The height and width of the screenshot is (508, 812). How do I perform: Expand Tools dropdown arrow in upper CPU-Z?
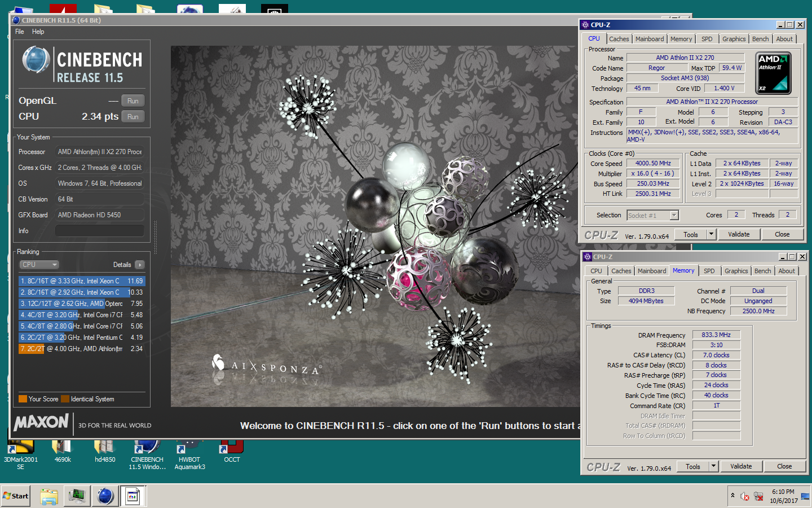711,235
